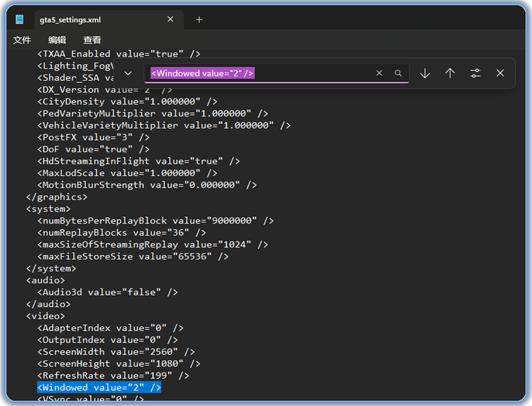
Task: Open the 编辑 menu
Action: 57,40
